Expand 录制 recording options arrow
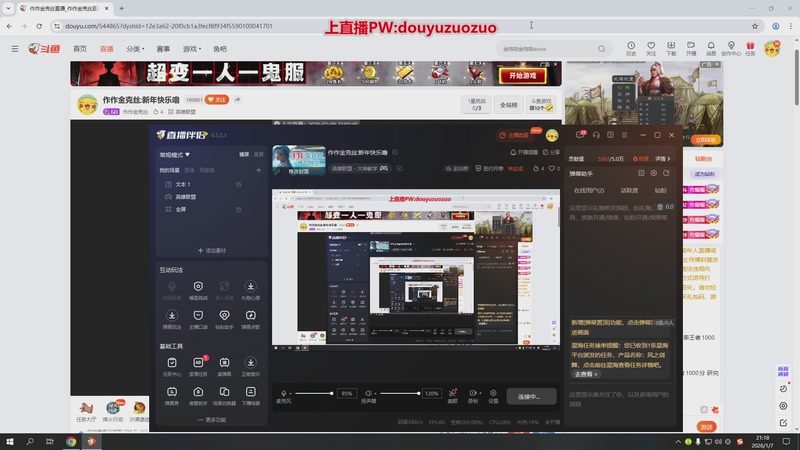 [x=480, y=393]
